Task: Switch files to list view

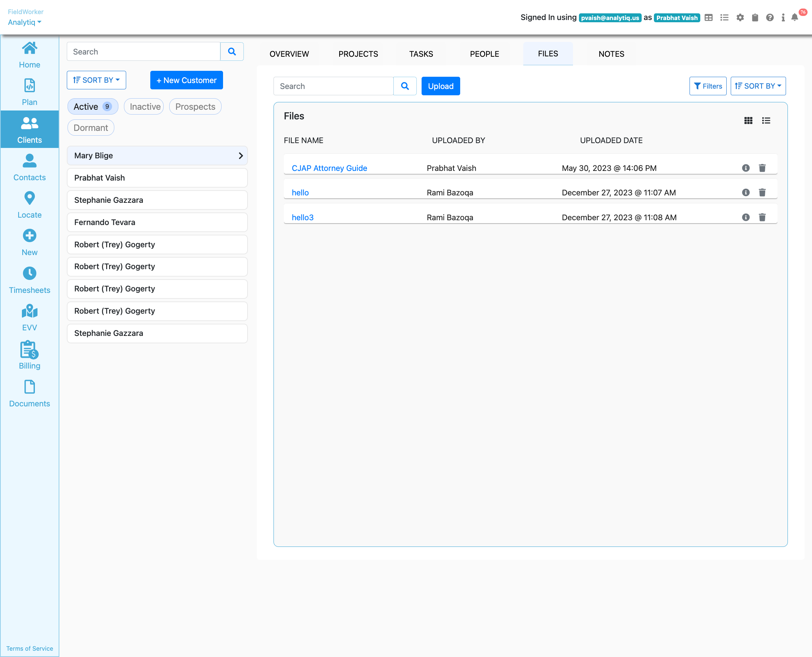Action: coord(766,120)
